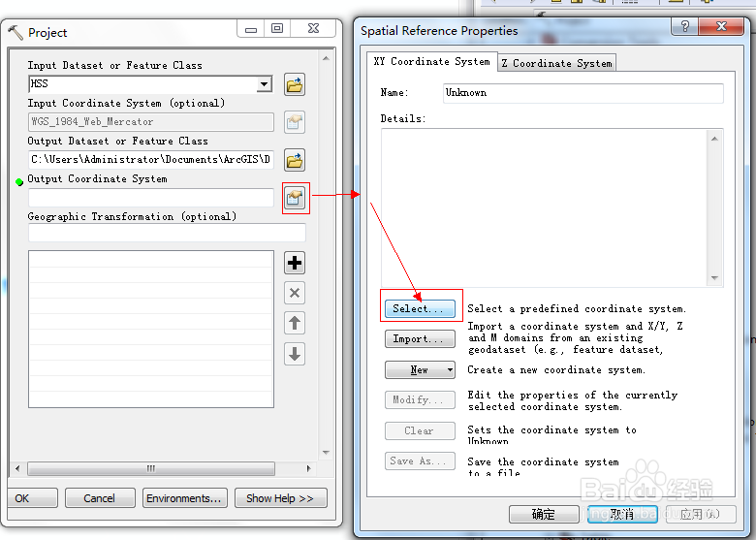The width and height of the screenshot is (756, 540).
Task: Open Environments... settings
Action: [185, 498]
